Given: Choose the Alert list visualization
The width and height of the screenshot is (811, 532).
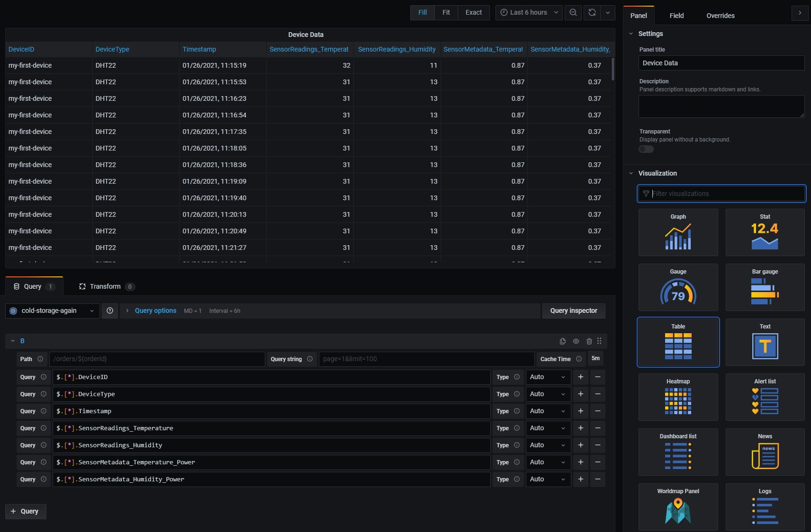Looking at the screenshot, I should pos(765,397).
